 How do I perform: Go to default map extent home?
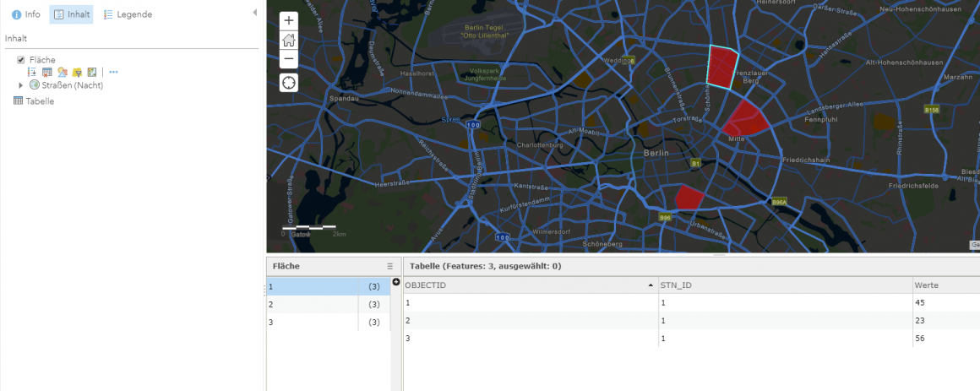pos(289,40)
